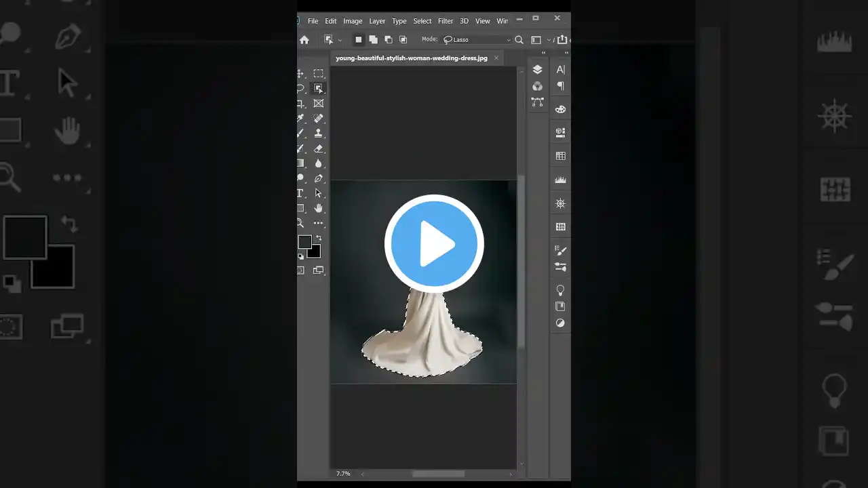
Task: Click the Home button in options bar
Action: (304, 39)
